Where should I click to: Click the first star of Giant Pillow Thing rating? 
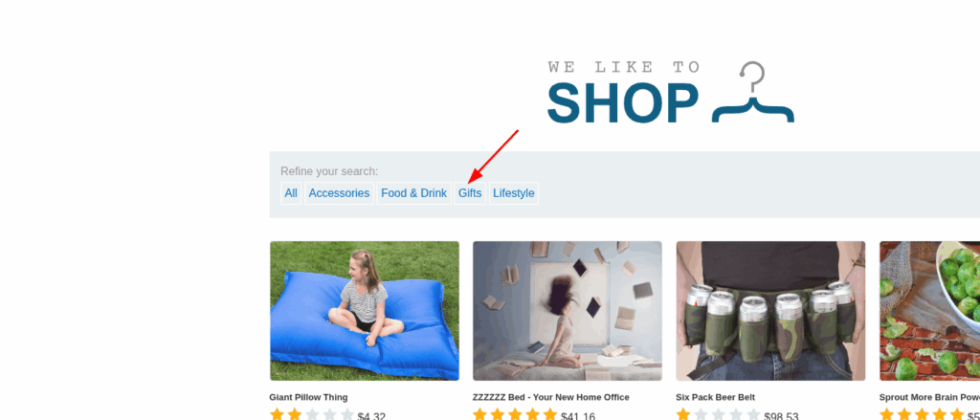pos(277,415)
